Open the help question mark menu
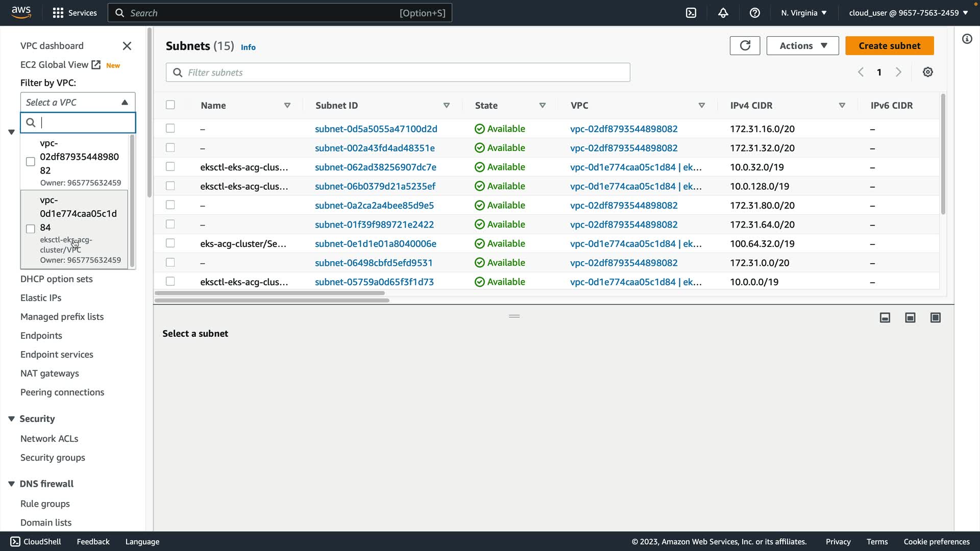The width and height of the screenshot is (980, 551). tap(754, 13)
